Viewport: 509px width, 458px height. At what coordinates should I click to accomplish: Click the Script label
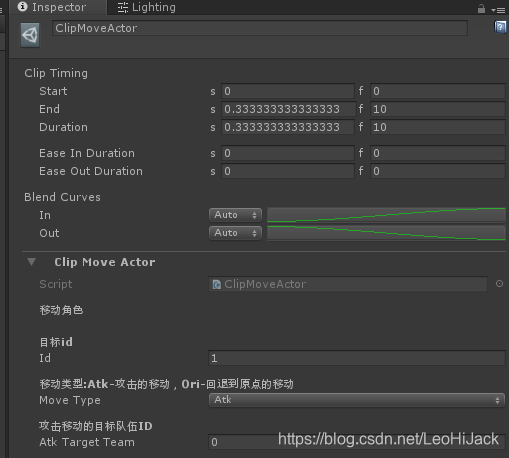tap(56, 284)
